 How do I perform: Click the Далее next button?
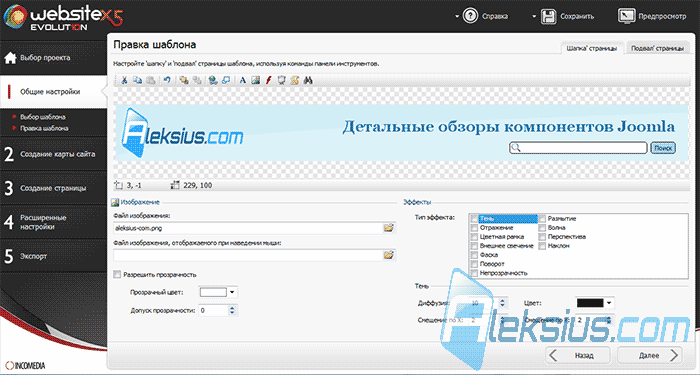point(650,355)
